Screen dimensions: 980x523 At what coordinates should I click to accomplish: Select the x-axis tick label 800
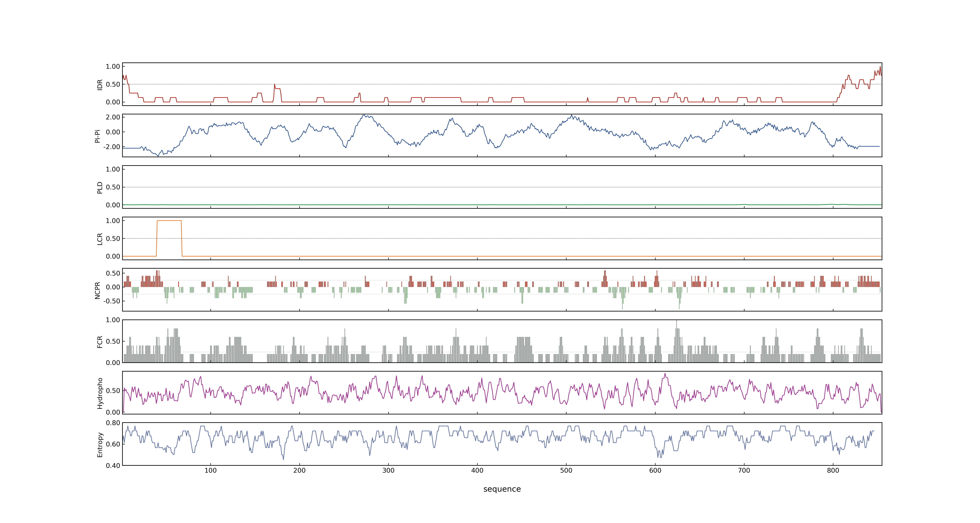pos(833,470)
